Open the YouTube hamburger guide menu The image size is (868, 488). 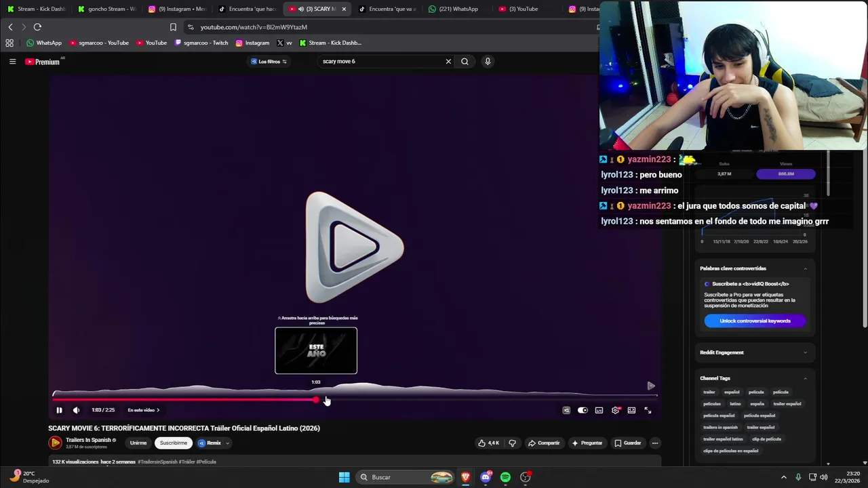(12, 62)
